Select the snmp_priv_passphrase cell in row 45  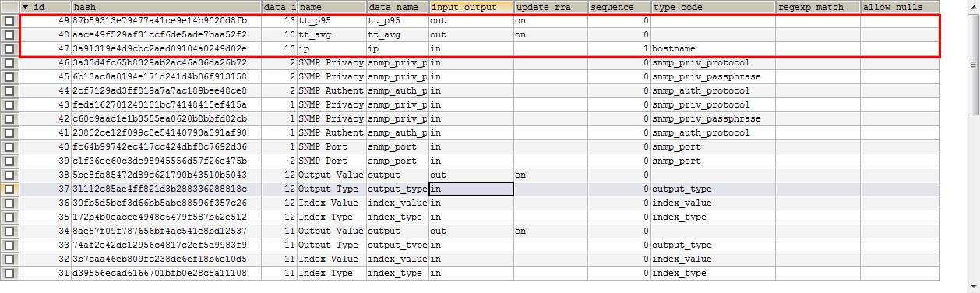click(x=713, y=77)
